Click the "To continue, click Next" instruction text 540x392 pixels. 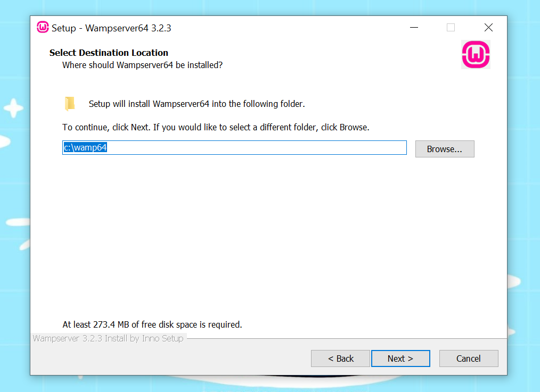click(x=216, y=127)
